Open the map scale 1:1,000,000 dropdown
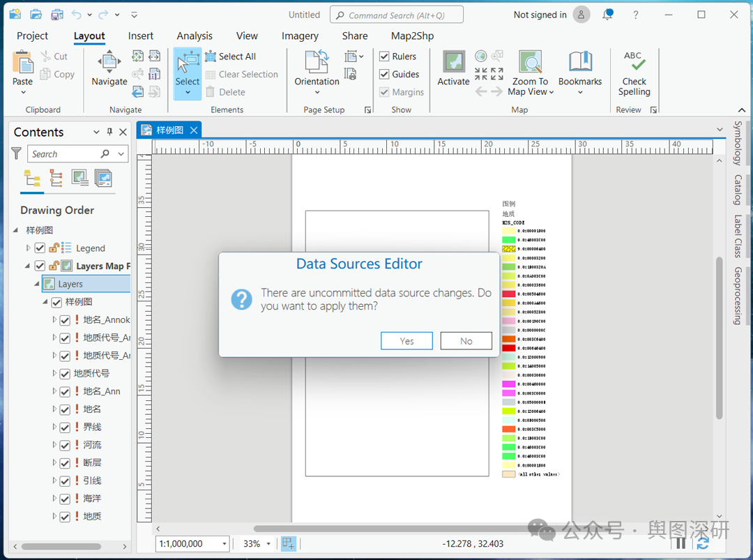 click(225, 544)
